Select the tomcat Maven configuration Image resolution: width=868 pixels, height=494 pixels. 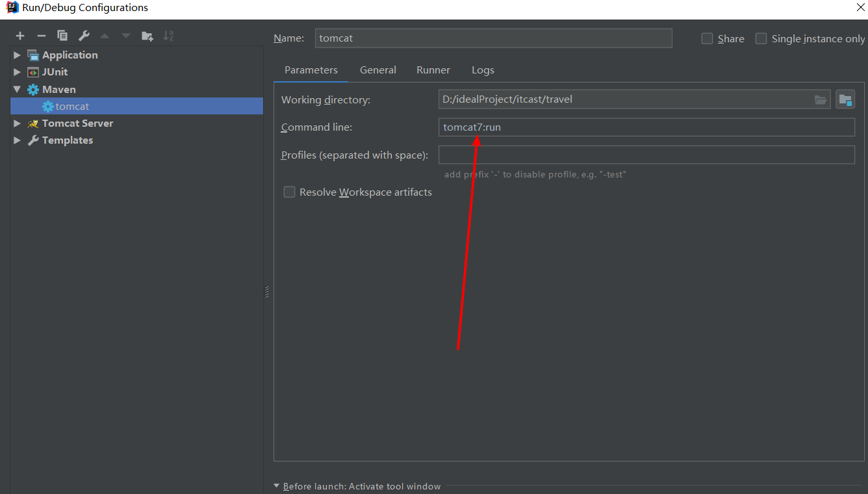pyautogui.click(x=71, y=106)
